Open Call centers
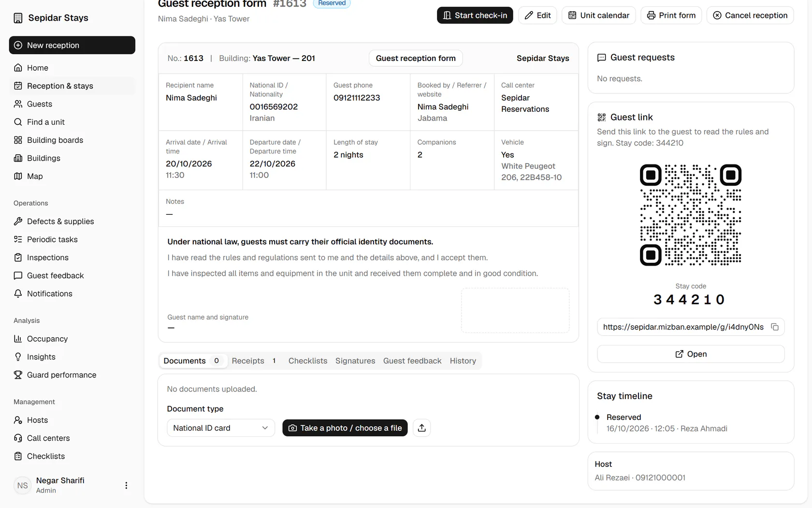Screen dimensions: 812x508 72,438
